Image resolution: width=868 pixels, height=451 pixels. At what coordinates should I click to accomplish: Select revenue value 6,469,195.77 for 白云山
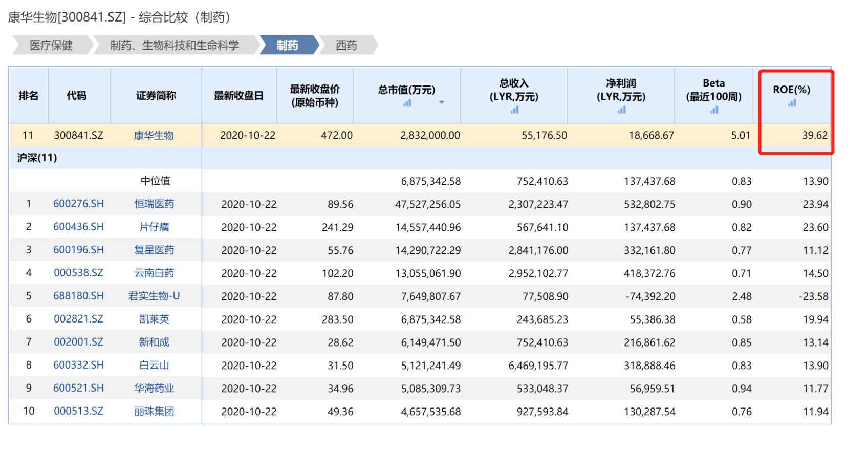pos(538,365)
